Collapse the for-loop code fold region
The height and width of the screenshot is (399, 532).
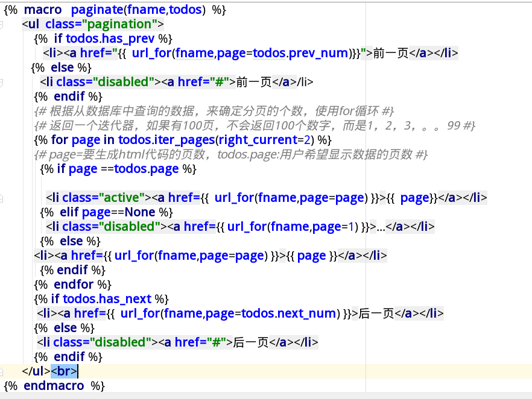coord(4,139)
